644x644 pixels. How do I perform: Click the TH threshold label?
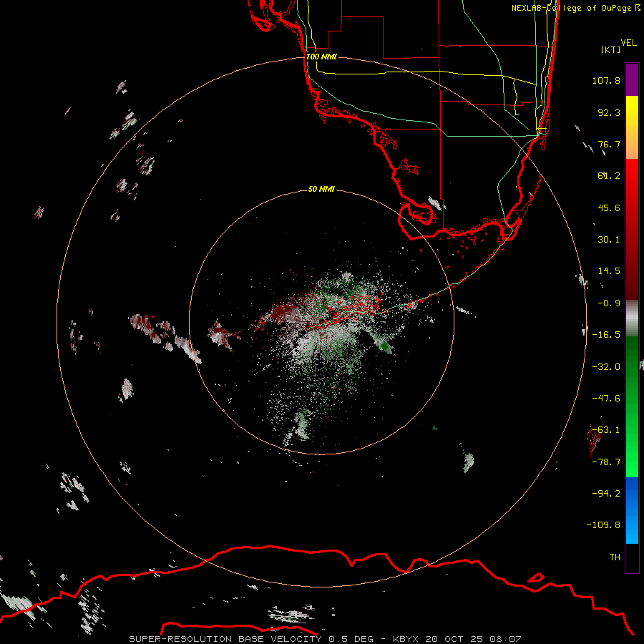(x=615, y=557)
